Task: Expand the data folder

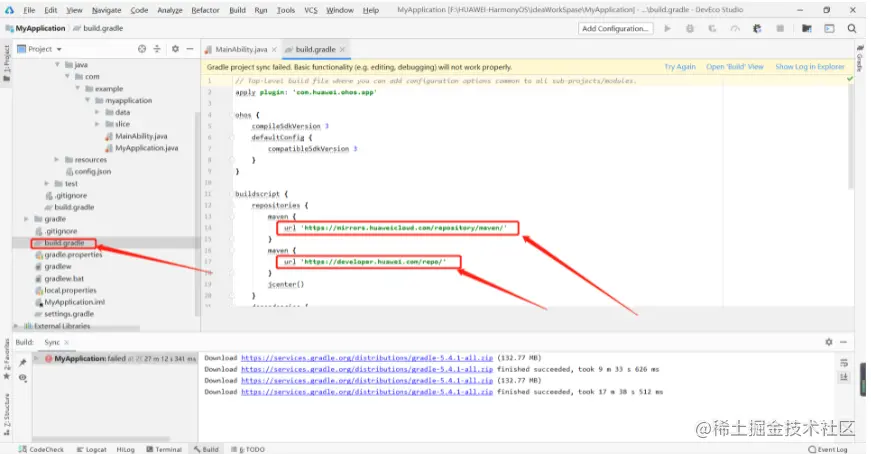Action: pos(97,112)
